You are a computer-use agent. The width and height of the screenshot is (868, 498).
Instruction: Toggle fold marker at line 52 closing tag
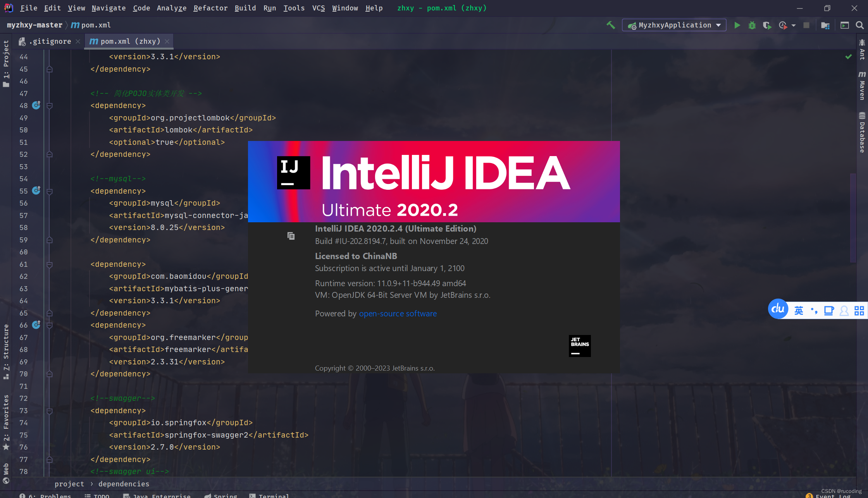(50, 155)
